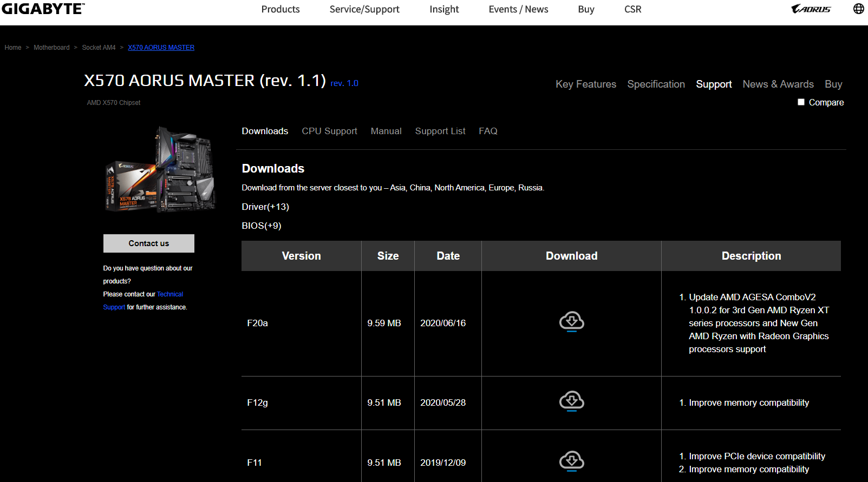This screenshot has width=868, height=482.
Task: Open the CSR menu item
Action: (x=632, y=9)
